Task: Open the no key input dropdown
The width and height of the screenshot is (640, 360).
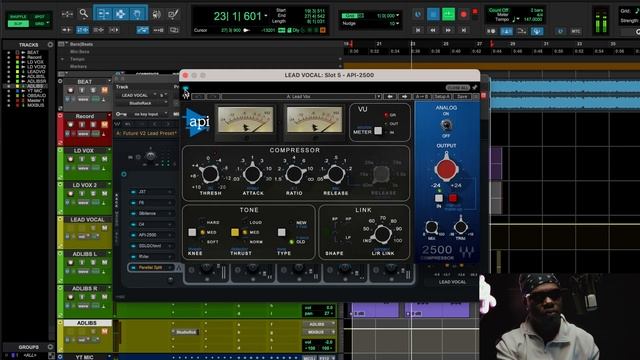Action: (x=147, y=114)
